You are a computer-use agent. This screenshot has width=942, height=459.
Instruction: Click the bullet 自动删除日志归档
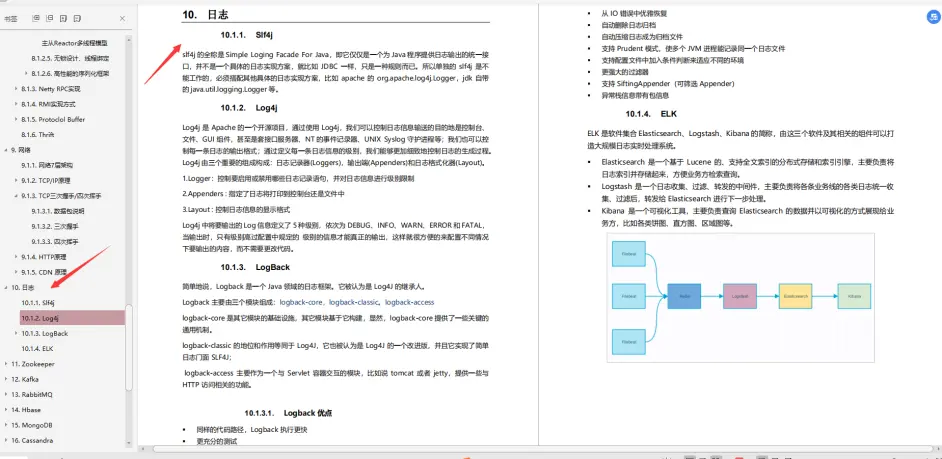(628, 25)
